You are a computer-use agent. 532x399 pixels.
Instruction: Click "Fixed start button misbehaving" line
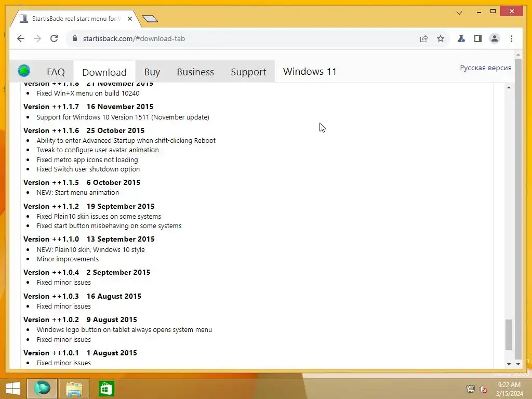pyautogui.click(x=109, y=225)
